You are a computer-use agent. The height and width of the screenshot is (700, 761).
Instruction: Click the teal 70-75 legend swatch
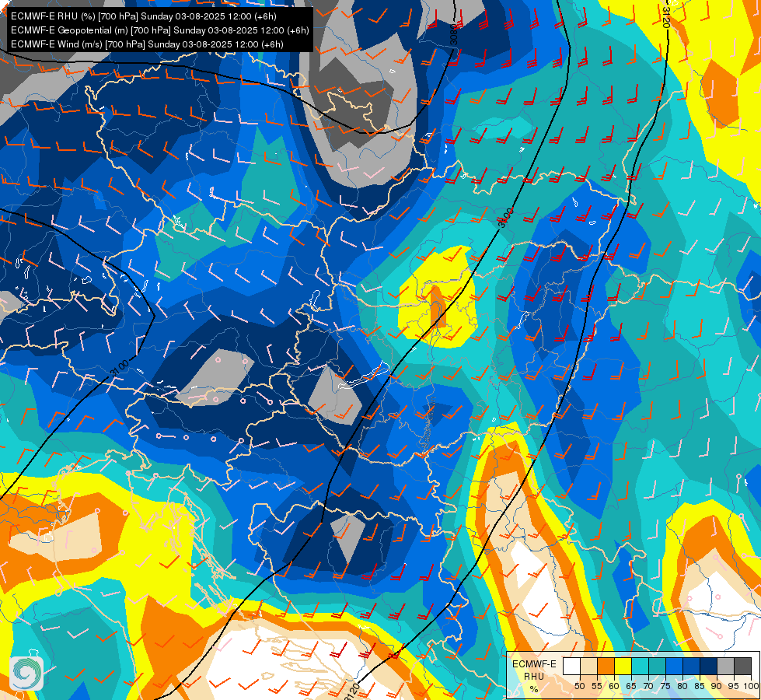pyautogui.click(x=657, y=666)
